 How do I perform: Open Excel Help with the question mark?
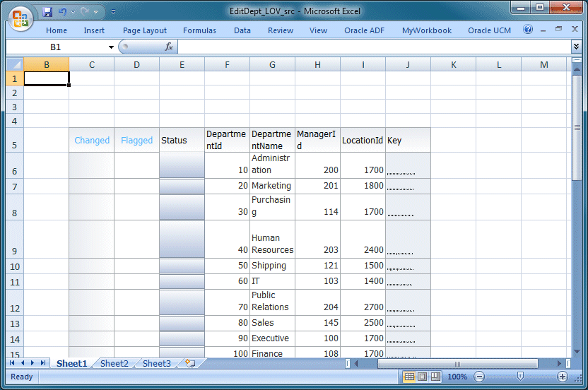[528, 29]
